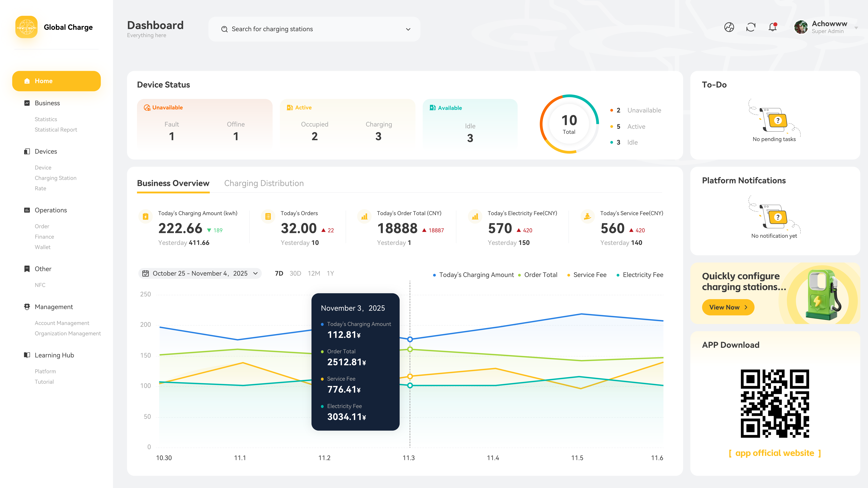Click the Learning Hub book icon

coord(27,355)
